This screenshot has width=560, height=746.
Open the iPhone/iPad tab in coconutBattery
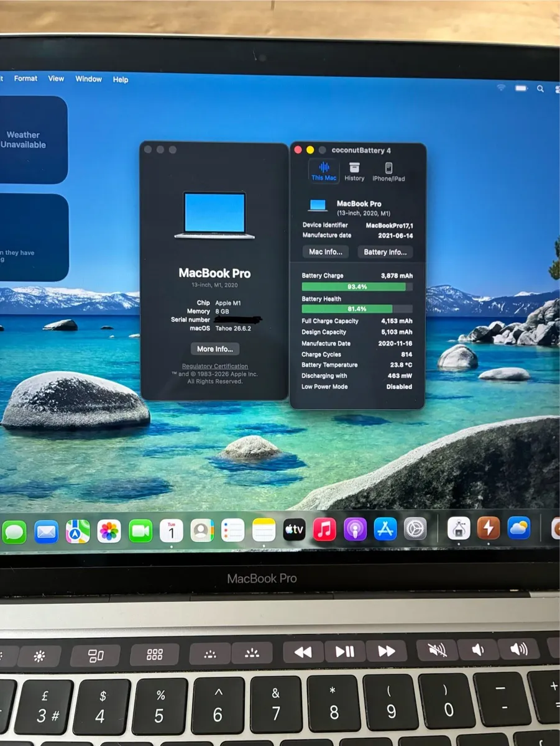[388, 171]
